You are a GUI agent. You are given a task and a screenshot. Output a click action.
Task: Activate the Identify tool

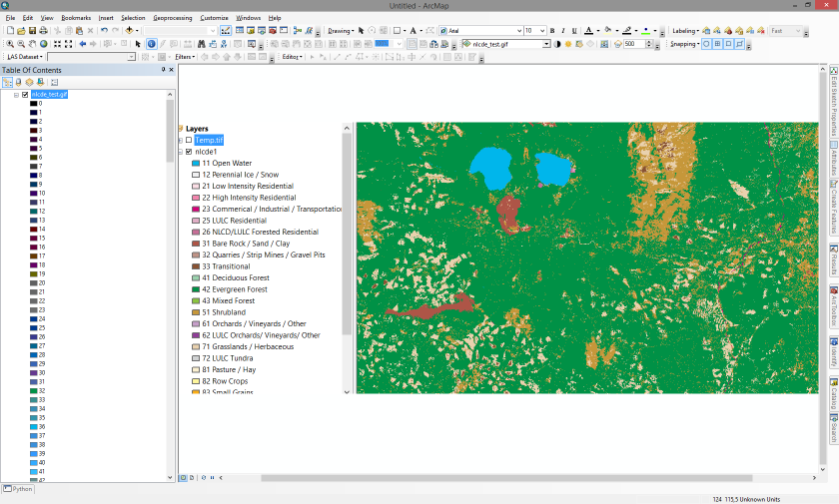click(151, 44)
